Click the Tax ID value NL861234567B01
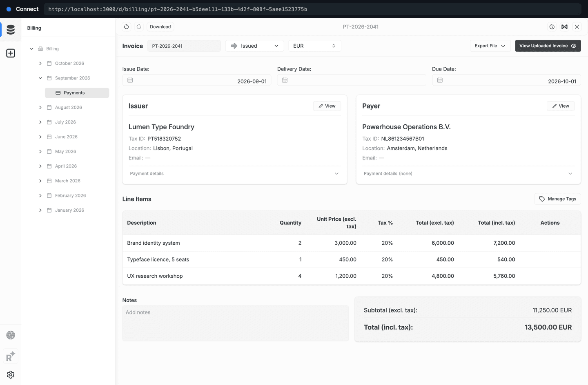 coord(403,139)
